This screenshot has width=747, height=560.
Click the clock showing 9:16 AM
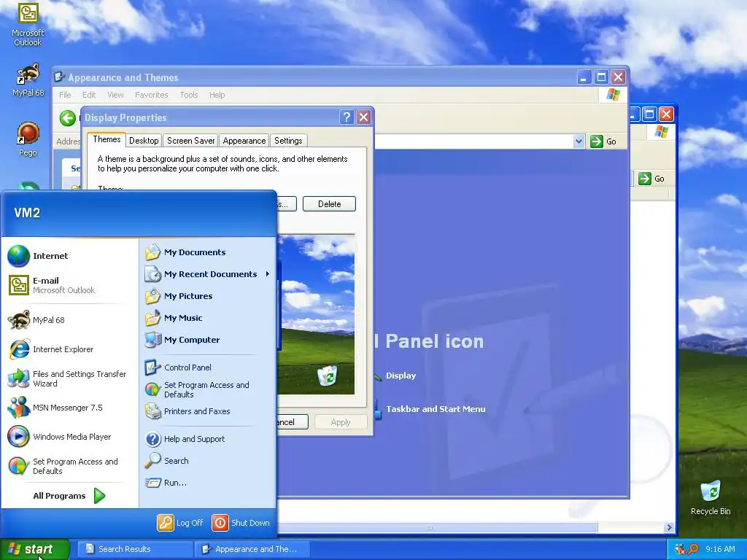click(720, 549)
